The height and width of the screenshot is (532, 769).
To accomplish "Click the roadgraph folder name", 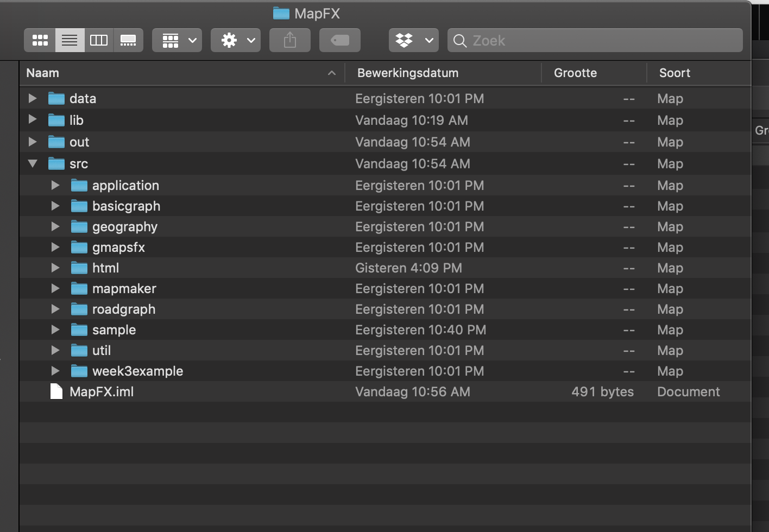I will click(124, 309).
